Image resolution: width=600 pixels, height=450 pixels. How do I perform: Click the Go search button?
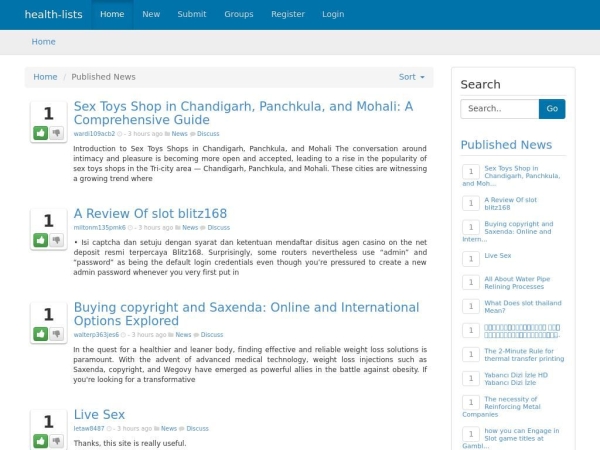coord(552,109)
